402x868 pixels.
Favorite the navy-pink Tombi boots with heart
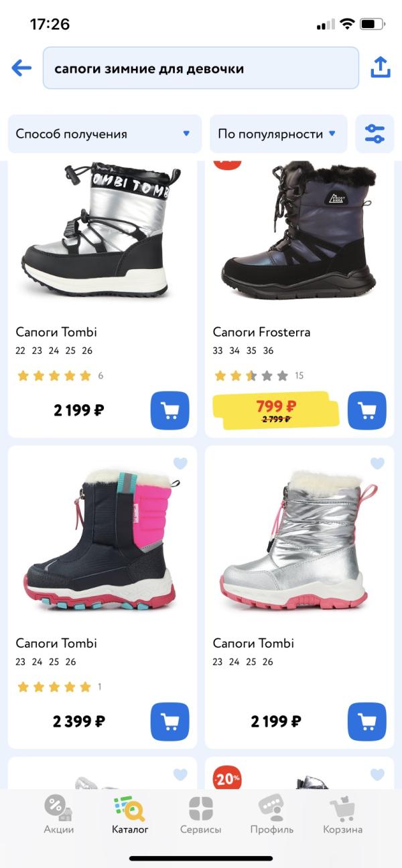click(x=180, y=463)
